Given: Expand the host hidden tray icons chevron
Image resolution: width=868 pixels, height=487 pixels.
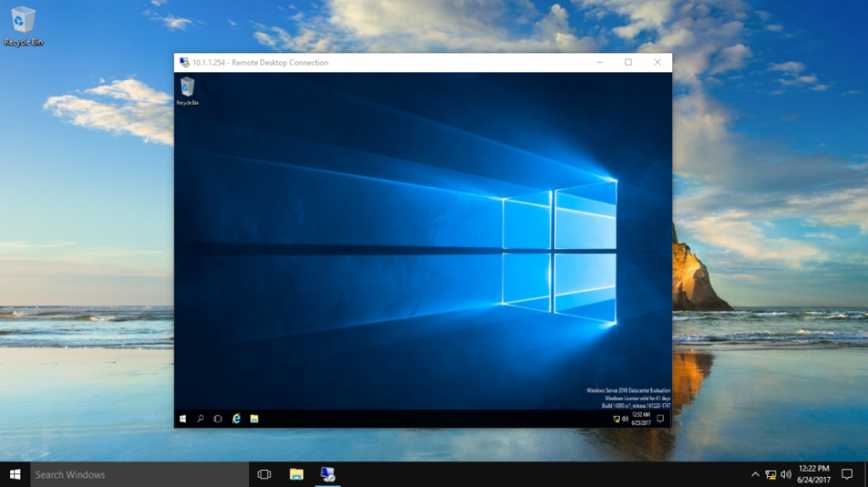Looking at the screenshot, I should (x=755, y=474).
